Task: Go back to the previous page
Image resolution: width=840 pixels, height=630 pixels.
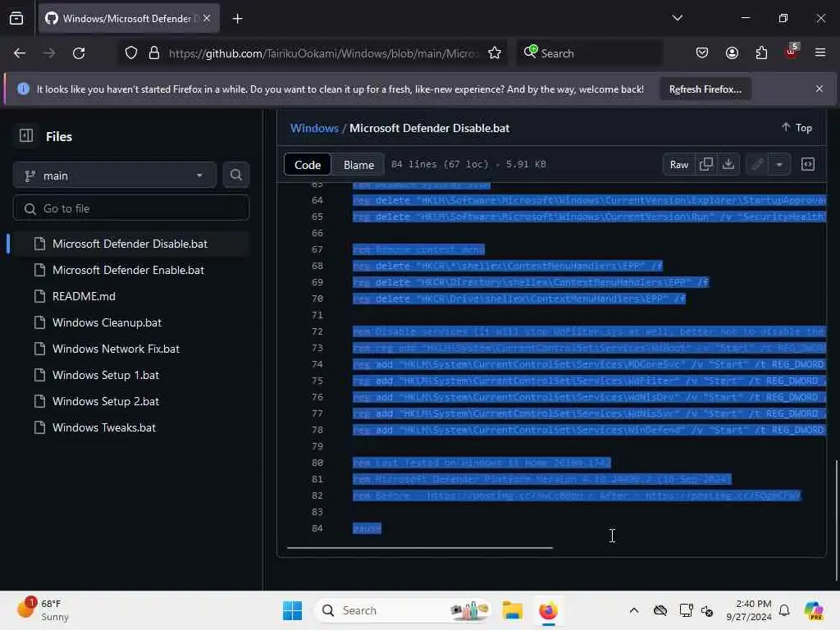Action: coord(20,53)
